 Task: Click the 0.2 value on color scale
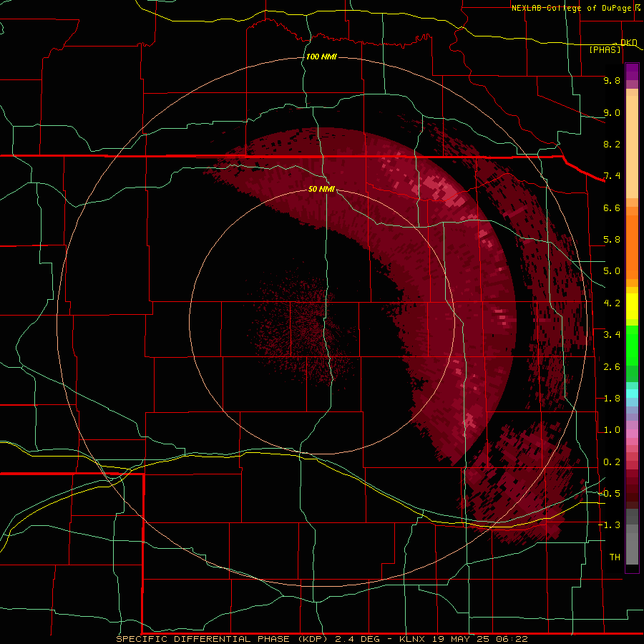coord(612,462)
